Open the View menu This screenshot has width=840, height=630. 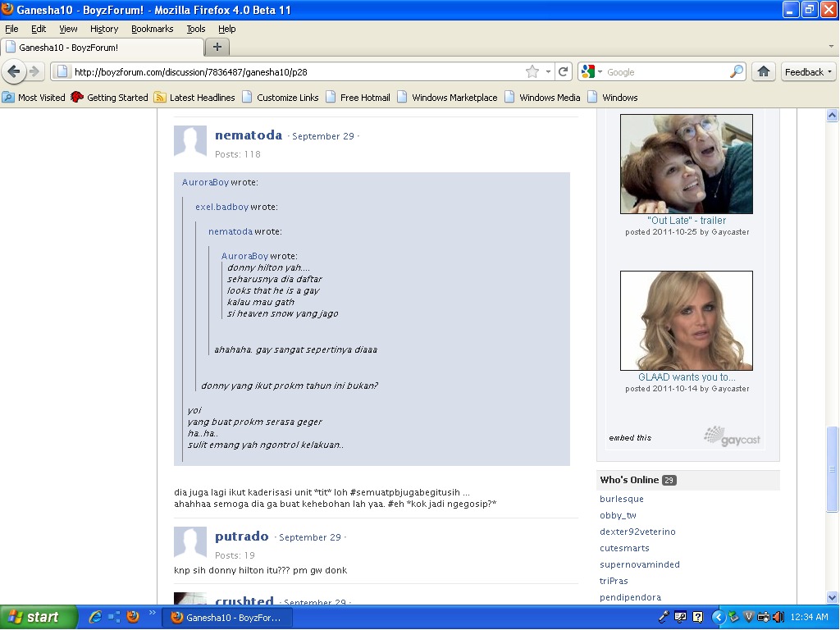68,29
